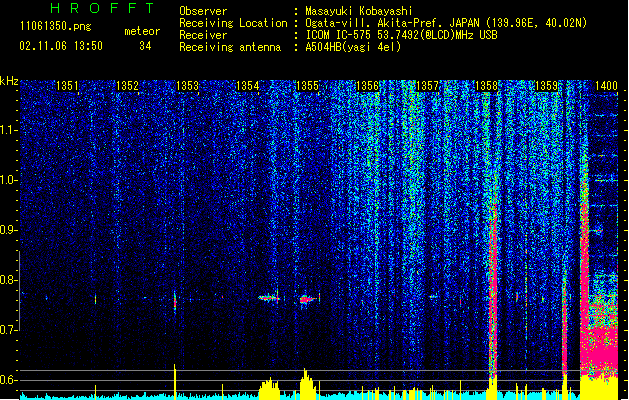Select the meteor count value 34
The height and width of the screenshot is (400, 629).
[145, 46]
